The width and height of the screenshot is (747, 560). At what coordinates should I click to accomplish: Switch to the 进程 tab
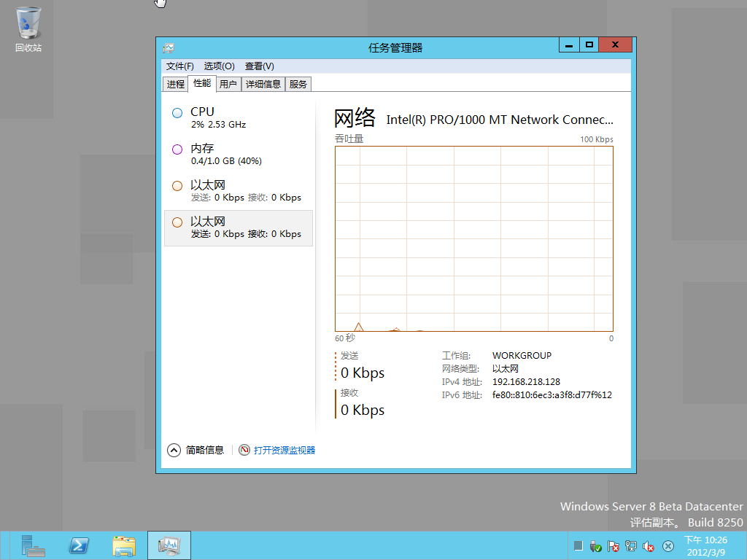coord(175,85)
